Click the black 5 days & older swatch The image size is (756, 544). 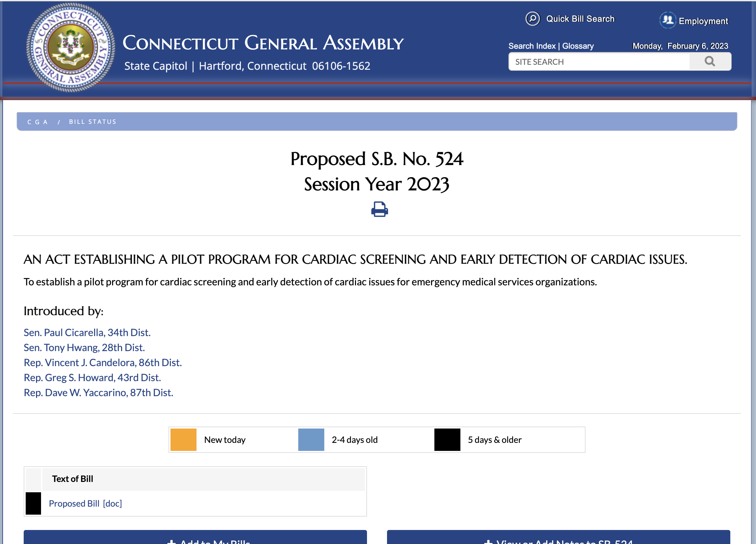pos(447,440)
